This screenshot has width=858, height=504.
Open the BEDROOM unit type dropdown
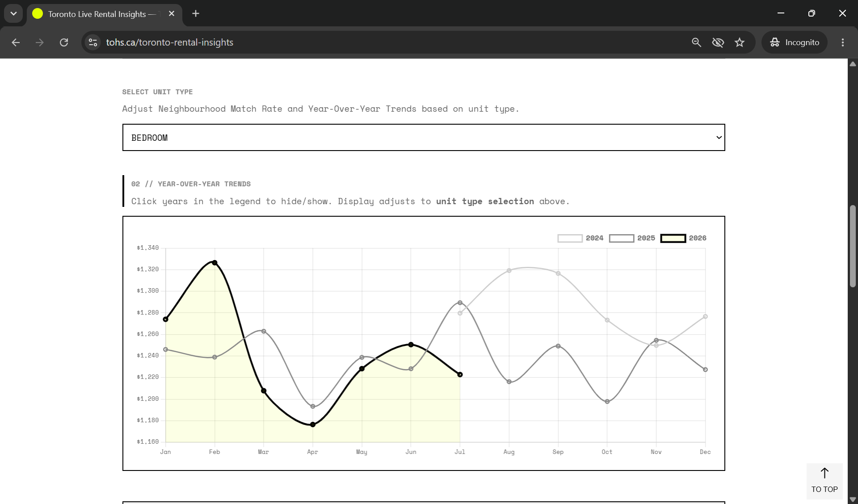tap(424, 138)
